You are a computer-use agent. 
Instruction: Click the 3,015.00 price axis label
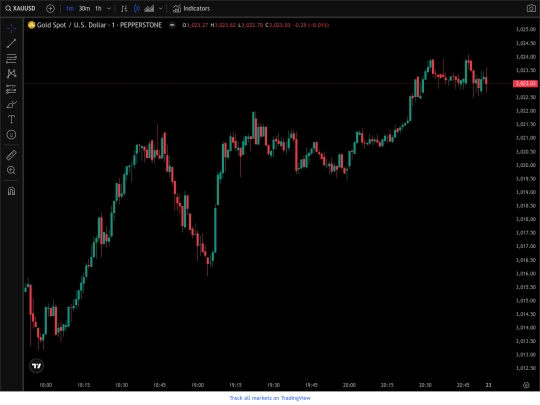(526, 300)
